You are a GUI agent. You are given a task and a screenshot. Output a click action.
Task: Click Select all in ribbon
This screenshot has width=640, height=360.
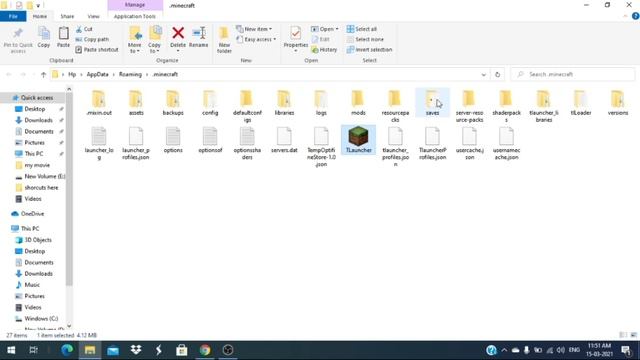[362, 29]
